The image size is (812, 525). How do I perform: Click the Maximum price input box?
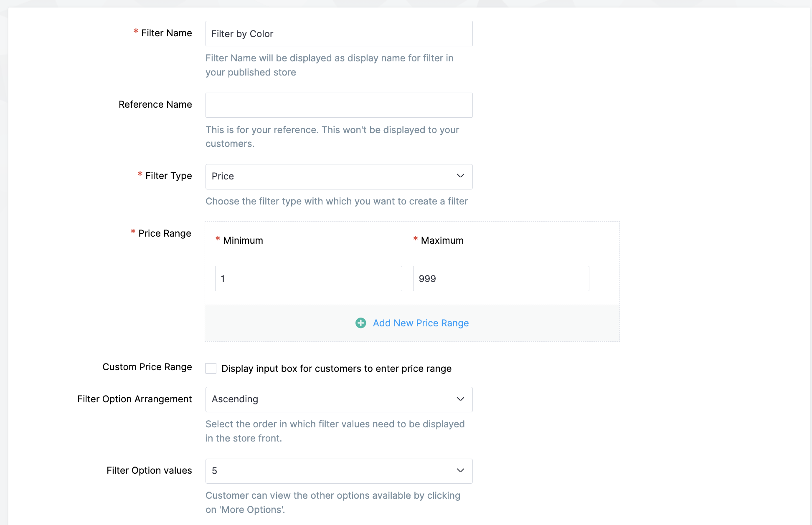501,278
